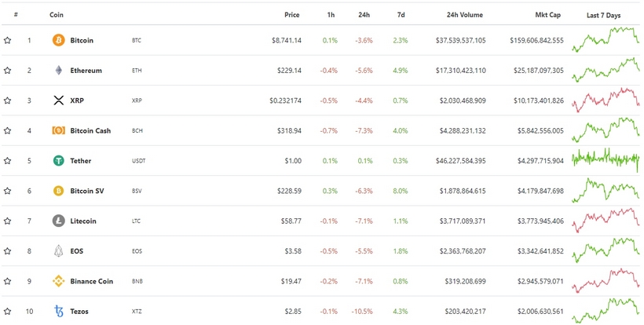Click the Bitcoin orange logo icon
644x325 pixels.
coord(59,40)
